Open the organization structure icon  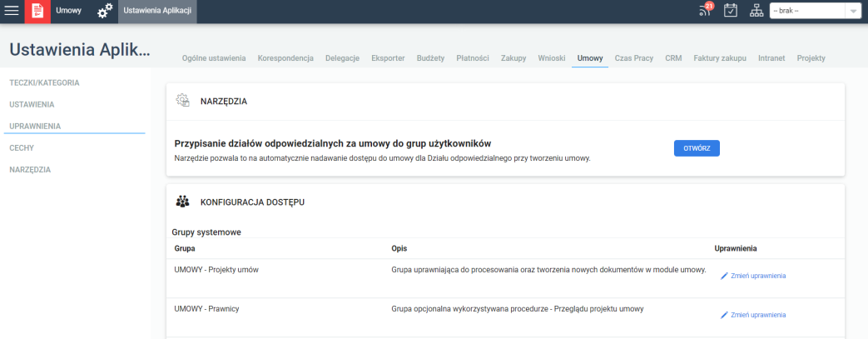pos(756,11)
